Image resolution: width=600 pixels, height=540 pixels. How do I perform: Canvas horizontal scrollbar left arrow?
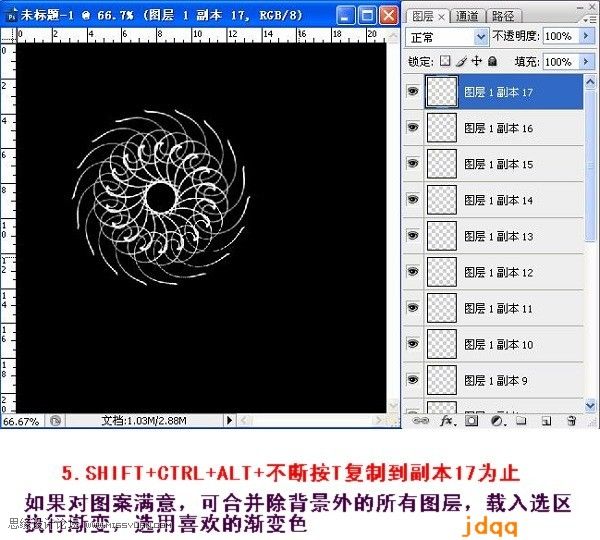[245, 421]
